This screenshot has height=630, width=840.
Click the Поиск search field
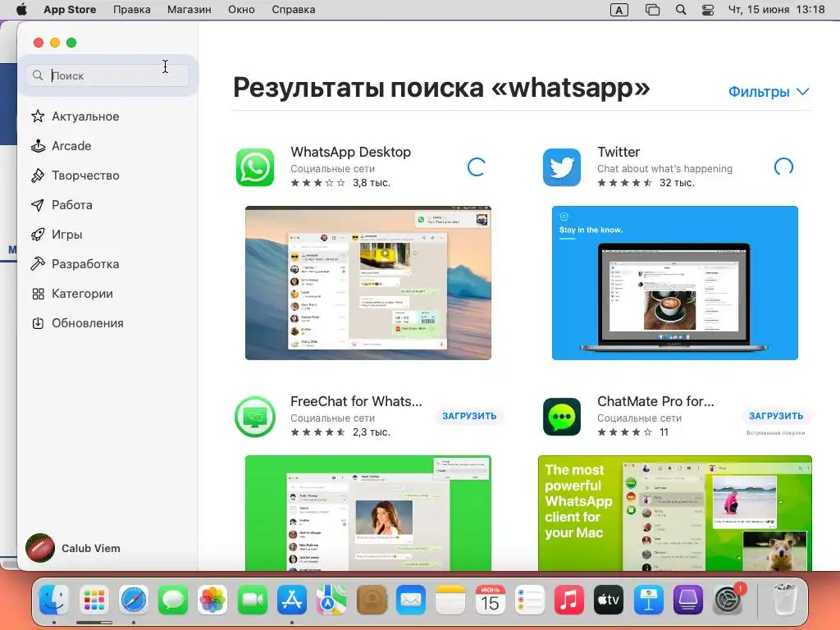107,75
